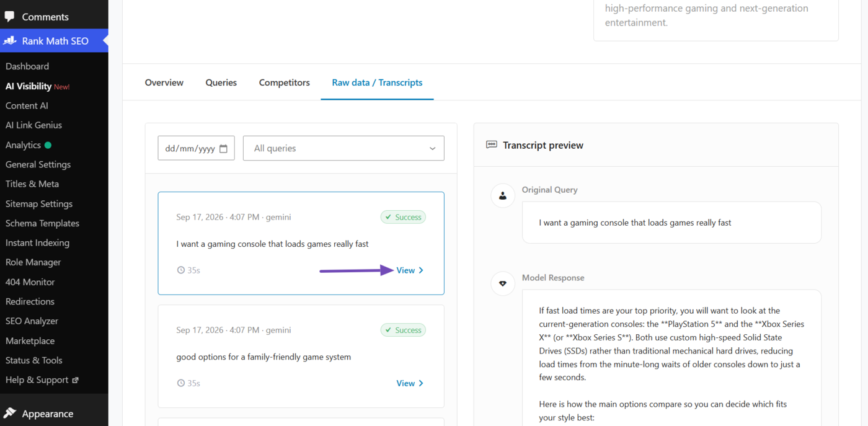
Task: Click external link icon beside Help & Support
Action: [75, 380]
